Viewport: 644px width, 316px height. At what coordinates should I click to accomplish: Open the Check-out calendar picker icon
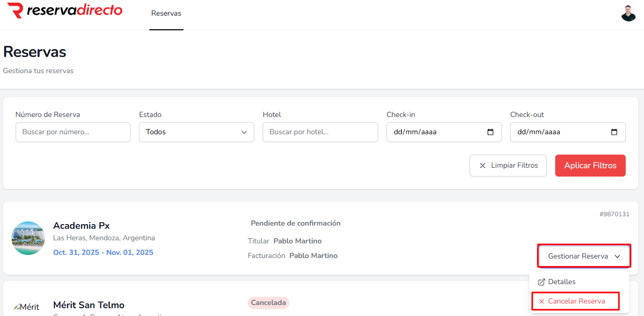[x=614, y=132]
